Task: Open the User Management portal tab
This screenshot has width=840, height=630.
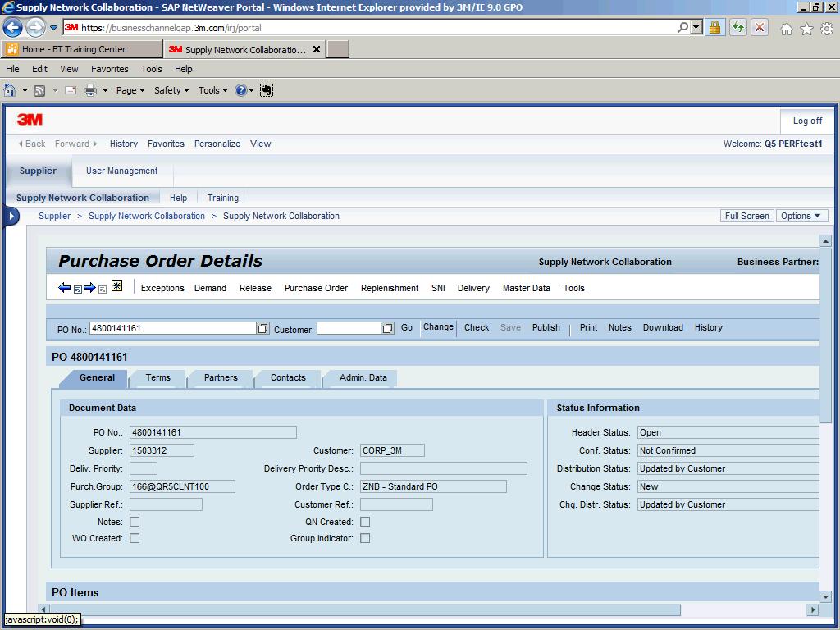Action: tap(122, 171)
